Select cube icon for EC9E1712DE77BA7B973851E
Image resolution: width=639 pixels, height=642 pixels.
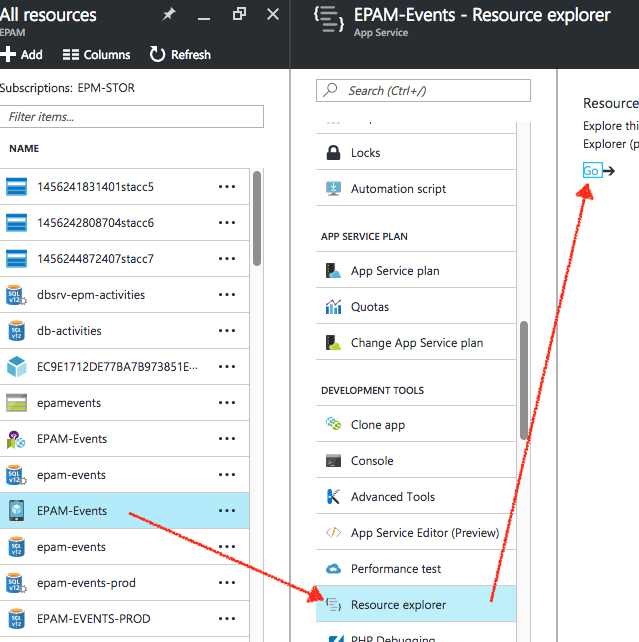16,366
